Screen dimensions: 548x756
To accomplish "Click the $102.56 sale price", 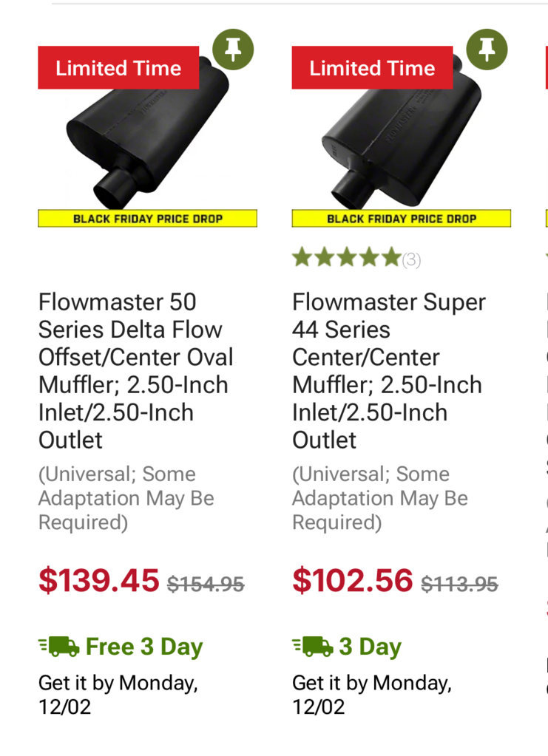I will tap(353, 580).
